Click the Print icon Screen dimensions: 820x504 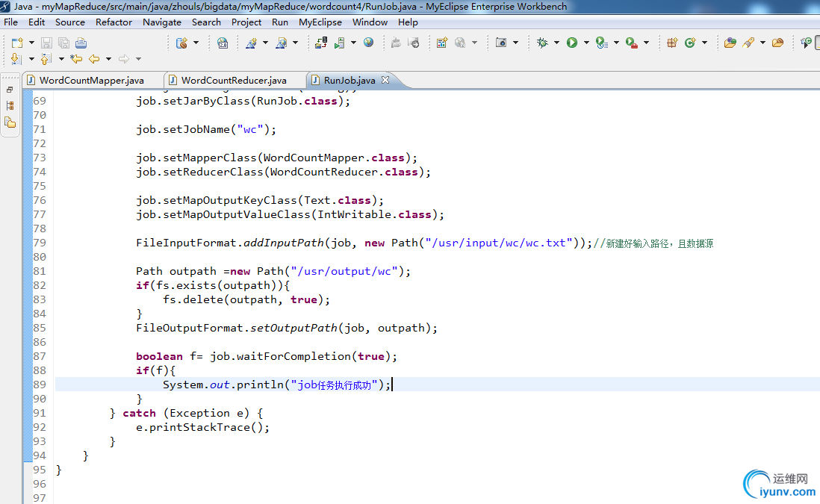[81, 43]
